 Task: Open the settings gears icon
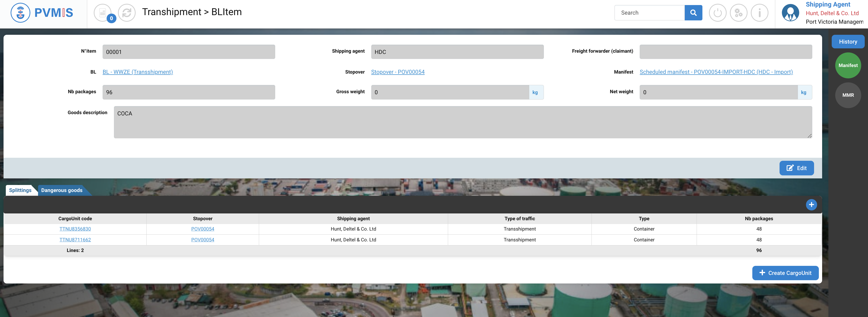(x=738, y=13)
